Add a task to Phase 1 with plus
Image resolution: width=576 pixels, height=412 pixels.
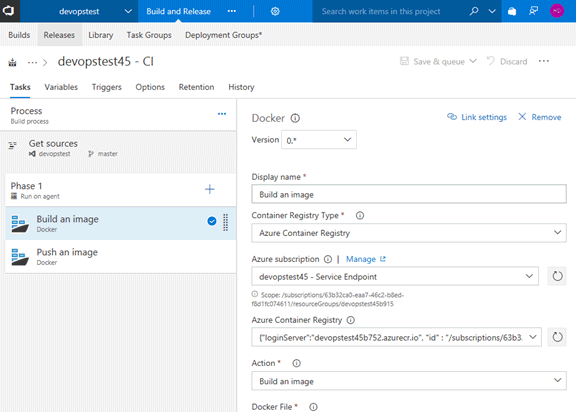pos(210,189)
